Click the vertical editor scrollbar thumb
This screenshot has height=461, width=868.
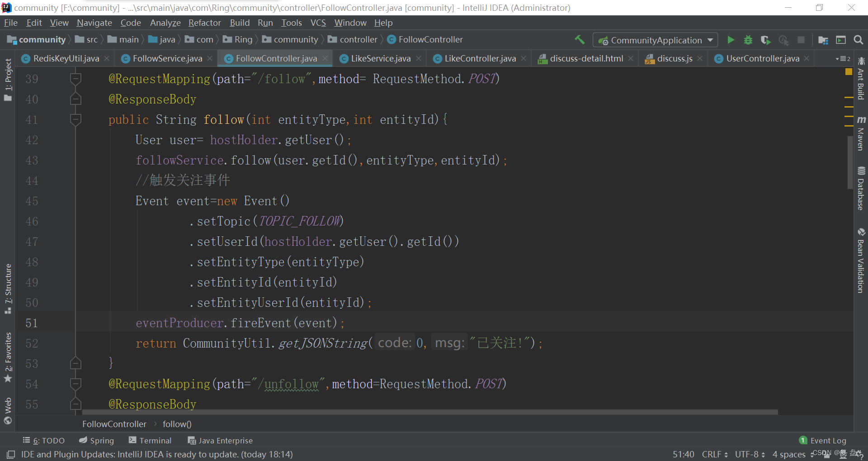pos(850,162)
